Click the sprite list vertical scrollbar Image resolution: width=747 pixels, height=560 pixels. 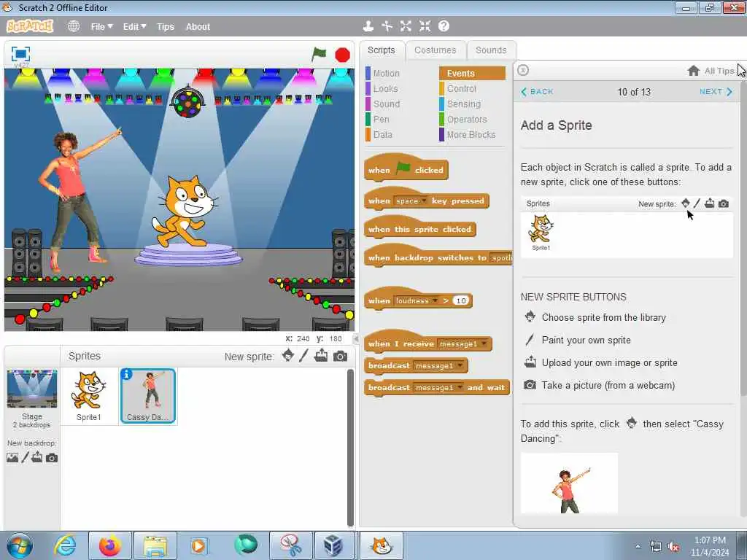pyautogui.click(x=351, y=448)
